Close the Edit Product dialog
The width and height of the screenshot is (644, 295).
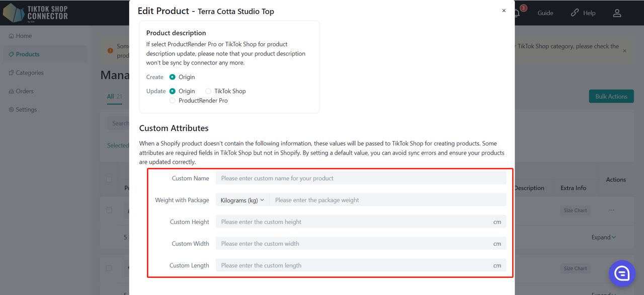(x=504, y=11)
